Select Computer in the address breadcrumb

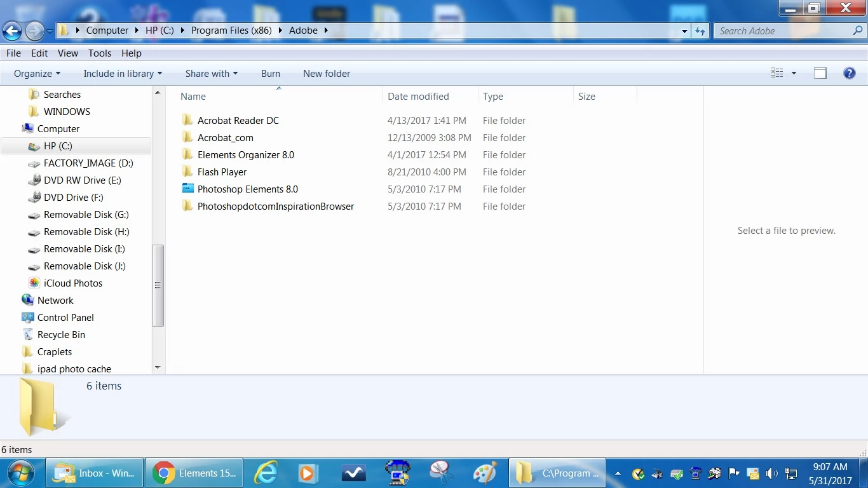pyautogui.click(x=107, y=30)
